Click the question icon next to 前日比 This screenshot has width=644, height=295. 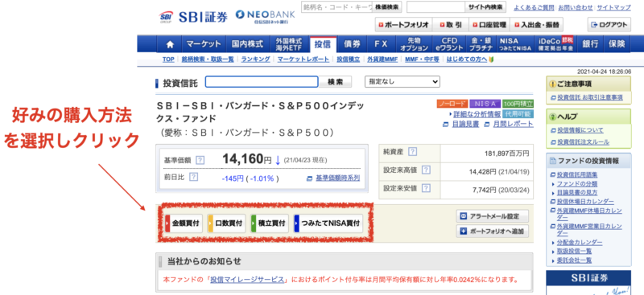[194, 177]
